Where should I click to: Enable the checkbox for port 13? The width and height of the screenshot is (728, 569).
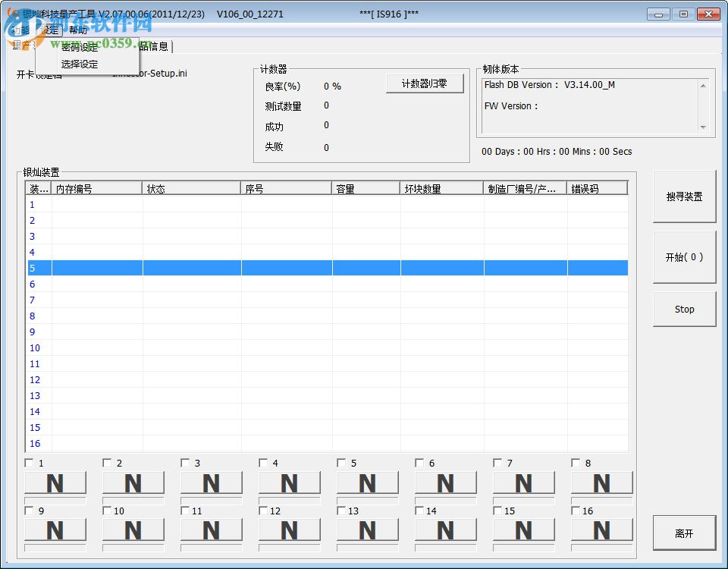click(341, 511)
